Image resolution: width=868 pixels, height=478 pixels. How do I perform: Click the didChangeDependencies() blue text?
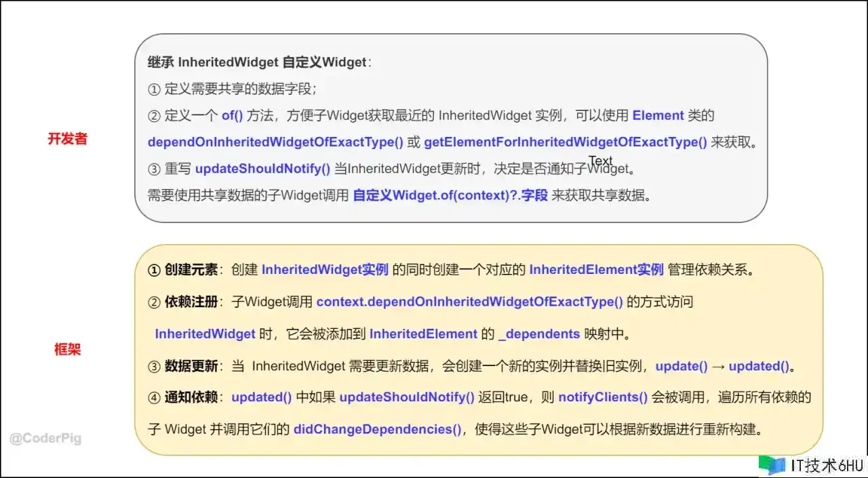click(x=378, y=429)
